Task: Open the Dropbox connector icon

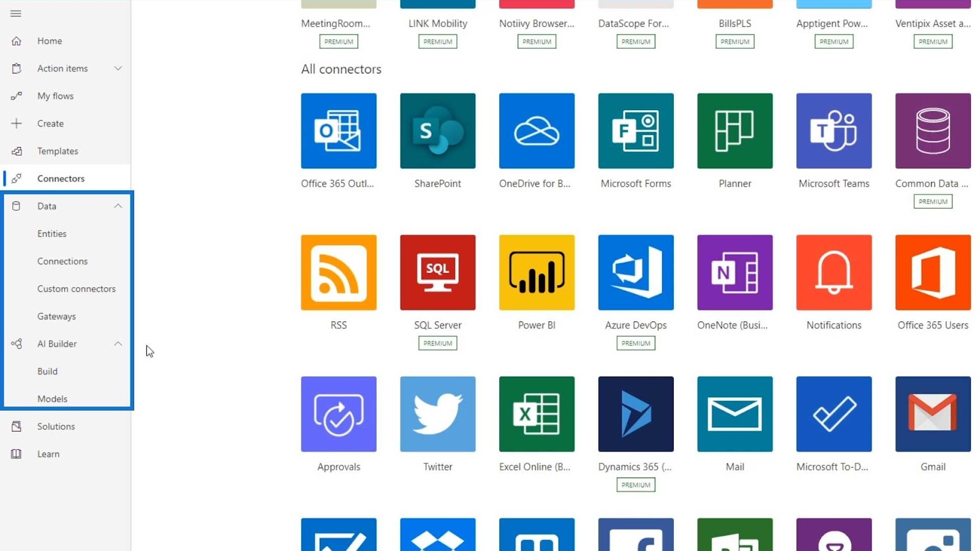Action: coord(438,534)
